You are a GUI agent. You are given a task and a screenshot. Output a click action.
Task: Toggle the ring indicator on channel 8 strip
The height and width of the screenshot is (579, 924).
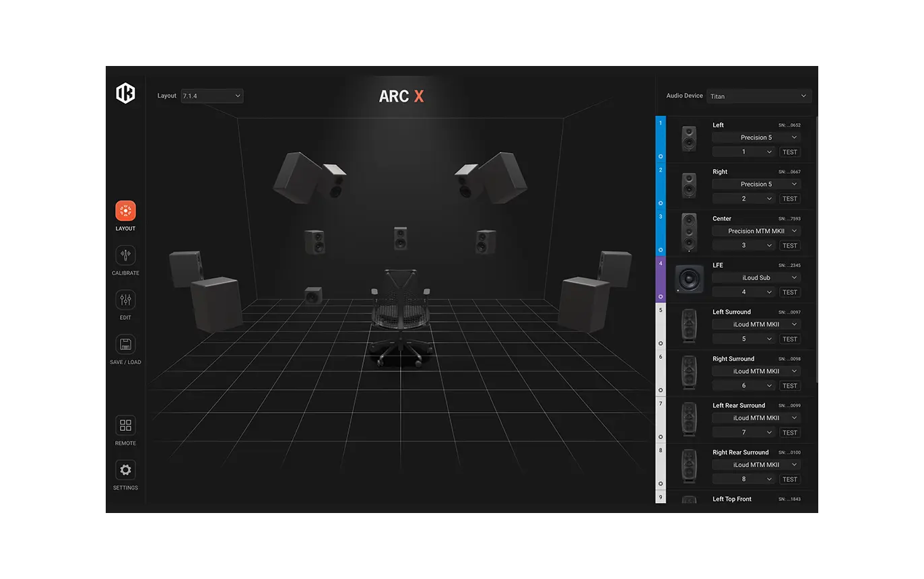tap(661, 483)
